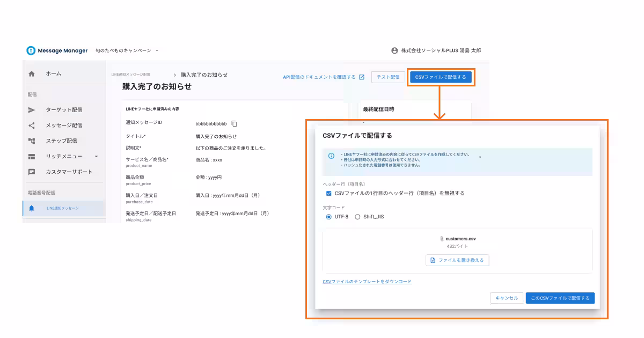This screenshot has height=338, width=644.
Task: Click the ターゲット配信 send arrow icon
Action: 32,109
